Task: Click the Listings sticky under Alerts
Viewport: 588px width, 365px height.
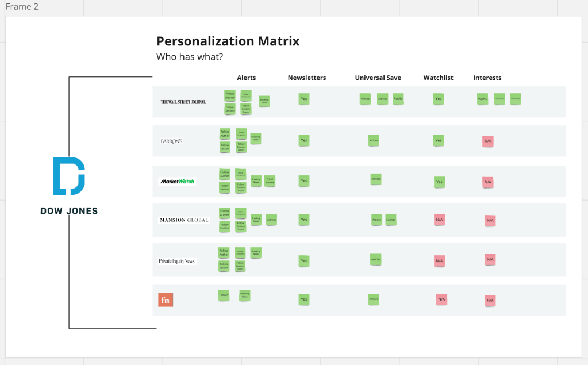Action: (271, 219)
